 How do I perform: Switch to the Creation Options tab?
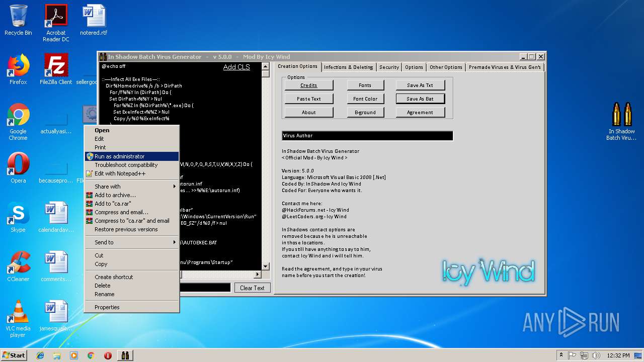[x=297, y=66]
